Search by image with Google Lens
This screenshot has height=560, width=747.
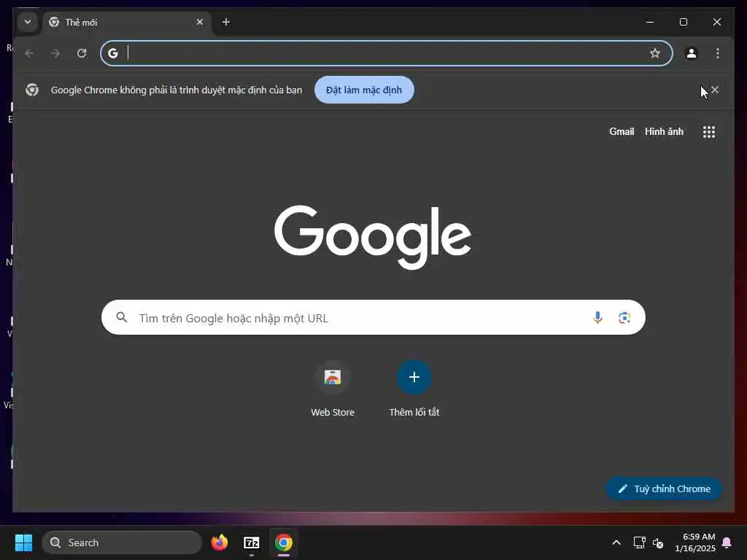624,318
